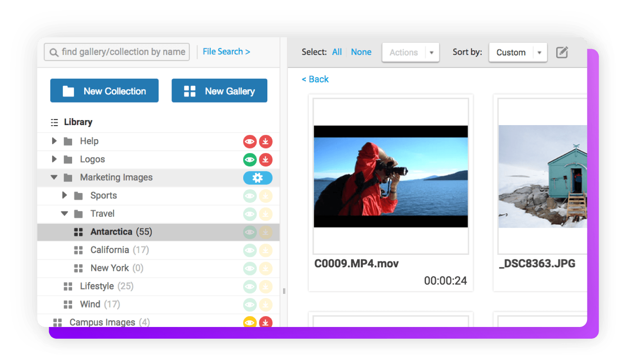Click download icon on Wind row
The image size is (624, 364).
(x=266, y=305)
